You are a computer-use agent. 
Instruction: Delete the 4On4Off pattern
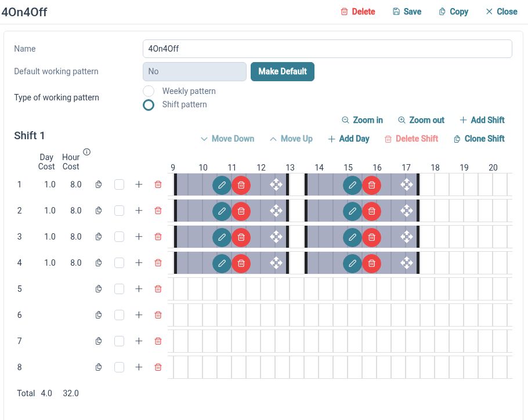tap(357, 12)
